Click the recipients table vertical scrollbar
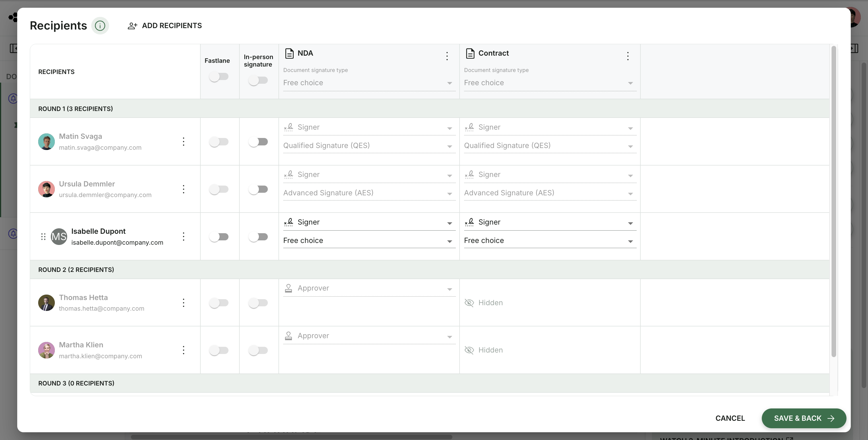The image size is (868, 440). pos(834,201)
